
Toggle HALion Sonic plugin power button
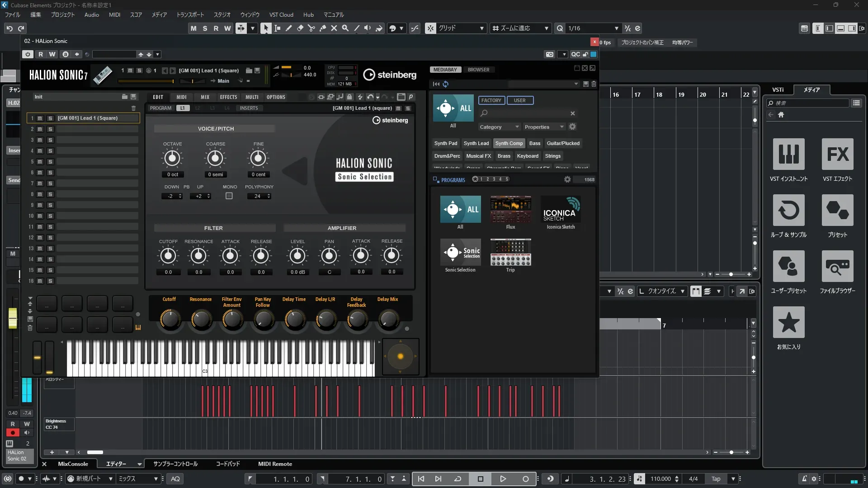[x=28, y=54]
